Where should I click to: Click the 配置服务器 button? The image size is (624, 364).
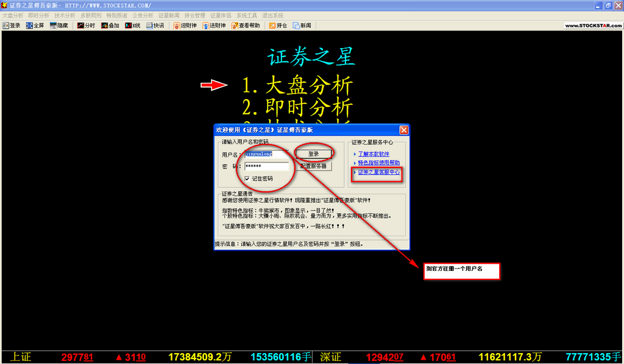pos(314,166)
